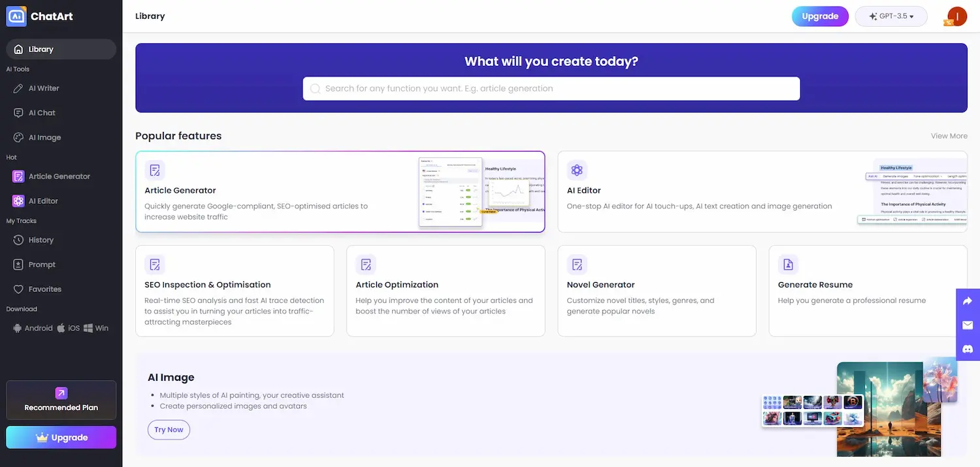This screenshot has height=467, width=980.
Task: Open AI Editor from the sidebar
Action: [x=42, y=201]
